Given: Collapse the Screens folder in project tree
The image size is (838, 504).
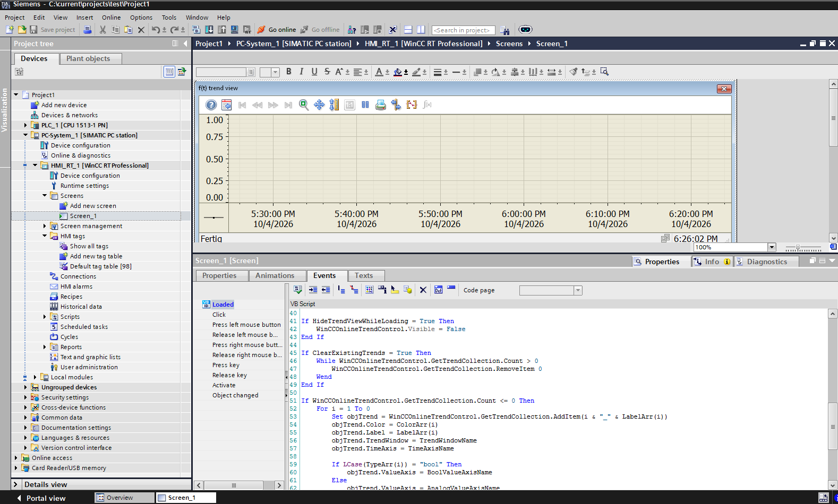Looking at the screenshot, I should [x=45, y=196].
